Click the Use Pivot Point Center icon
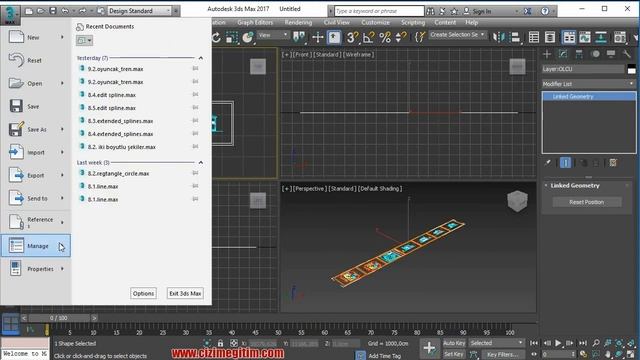This screenshot has height=360, width=640. click(x=299, y=38)
